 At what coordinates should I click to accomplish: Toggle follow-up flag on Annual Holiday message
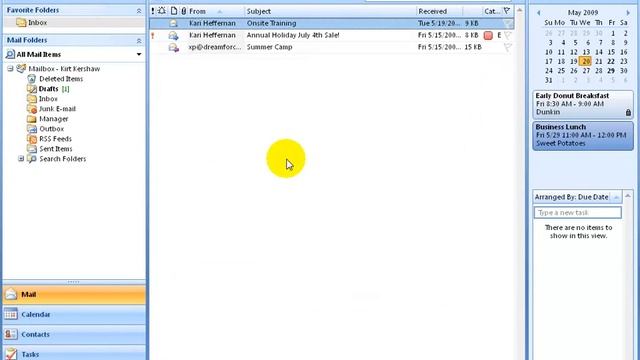(x=508, y=36)
